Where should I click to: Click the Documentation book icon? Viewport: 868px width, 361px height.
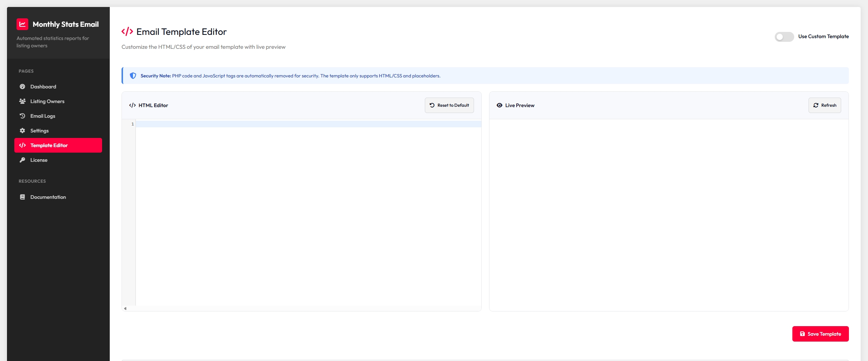[x=22, y=197]
